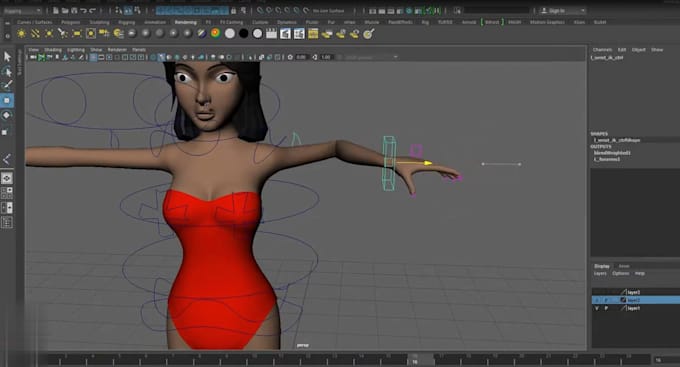Toggle the gamma contrast icon
Screen dimensions: 680x367
(315, 57)
